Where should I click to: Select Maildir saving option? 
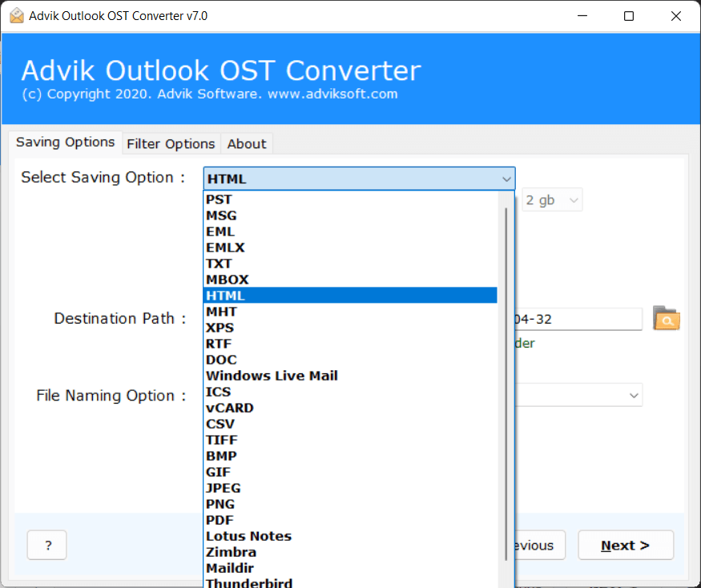click(x=350, y=569)
